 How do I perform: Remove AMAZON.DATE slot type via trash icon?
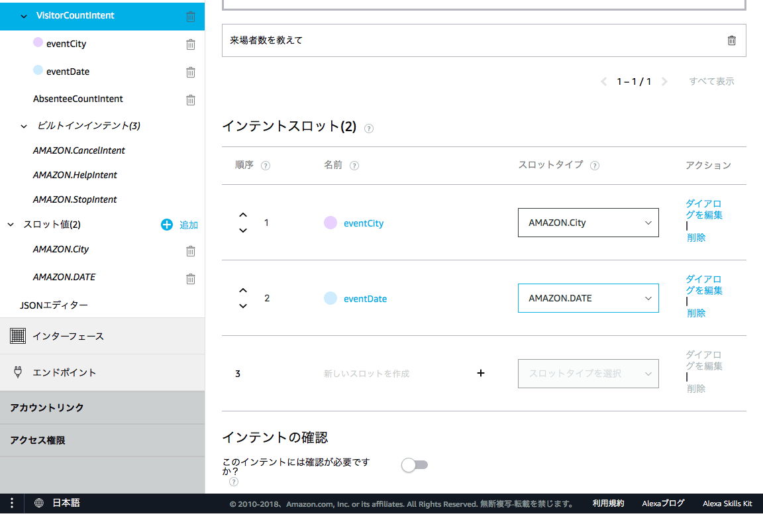(191, 278)
